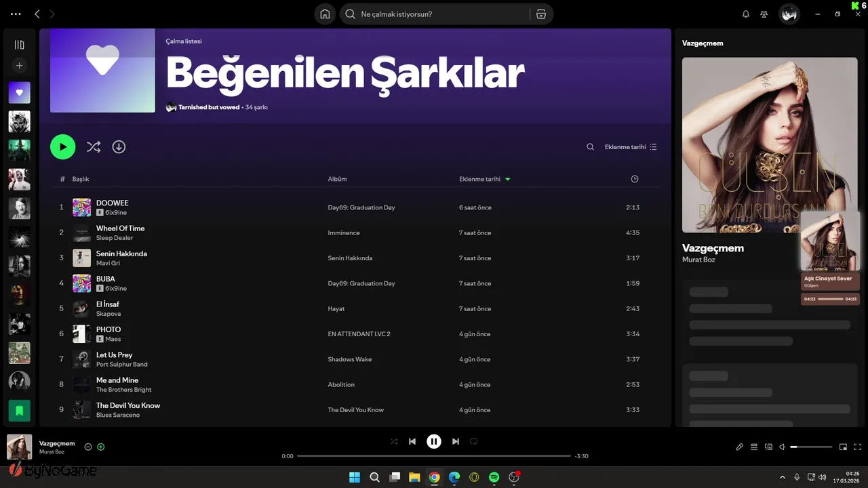The image size is (868, 488).
Task: Play the Beğenilen Şarkılar playlist
Action: pos(62,146)
